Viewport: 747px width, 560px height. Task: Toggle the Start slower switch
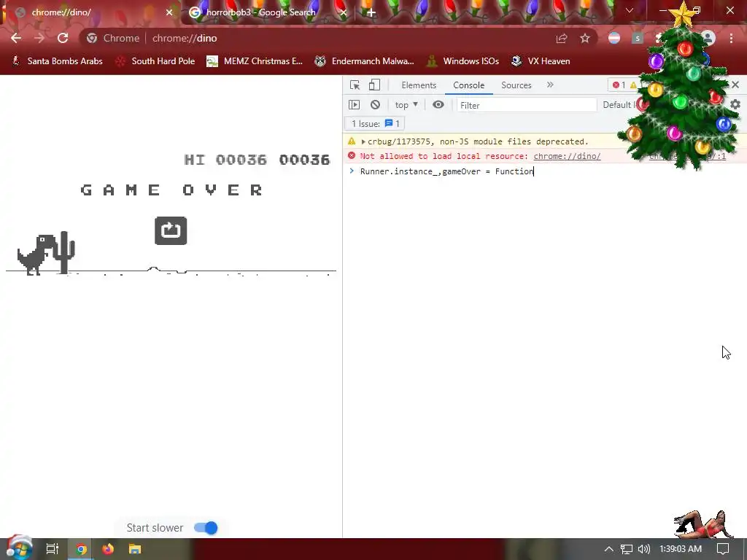click(206, 528)
